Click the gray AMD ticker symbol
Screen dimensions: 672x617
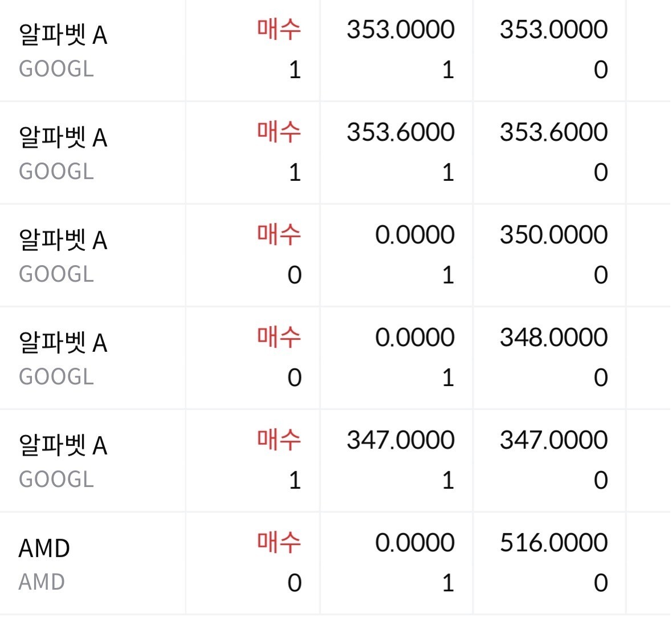pos(42,582)
